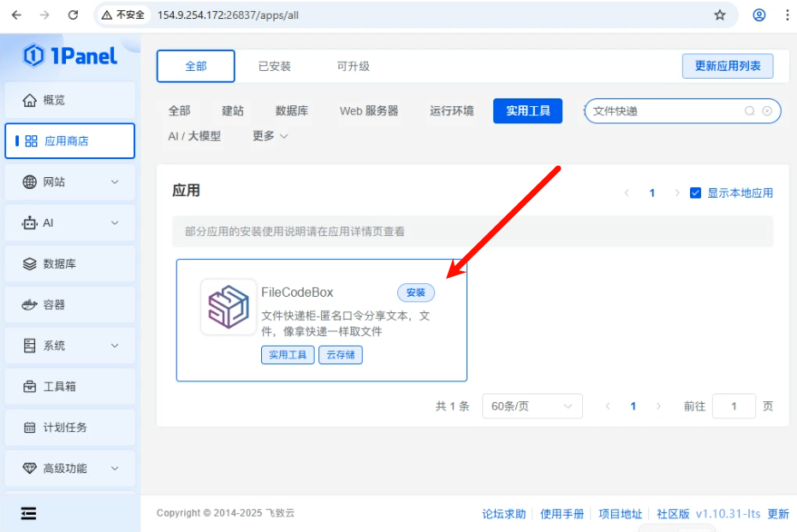Image resolution: width=797 pixels, height=532 pixels.
Task: Select the 应用商店 grid icon
Action: 31,141
